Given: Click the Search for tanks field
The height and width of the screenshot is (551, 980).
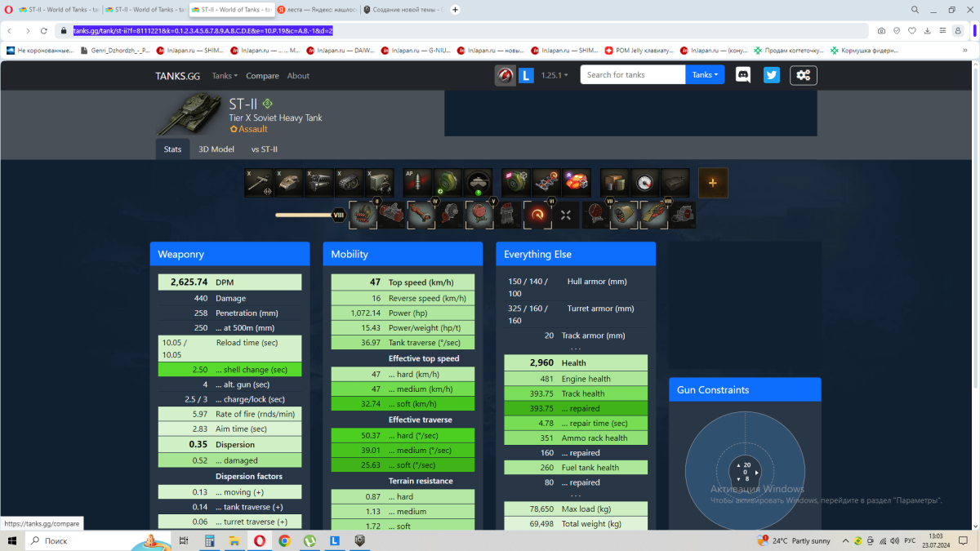Looking at the screenshot, I should click(633, 74).
